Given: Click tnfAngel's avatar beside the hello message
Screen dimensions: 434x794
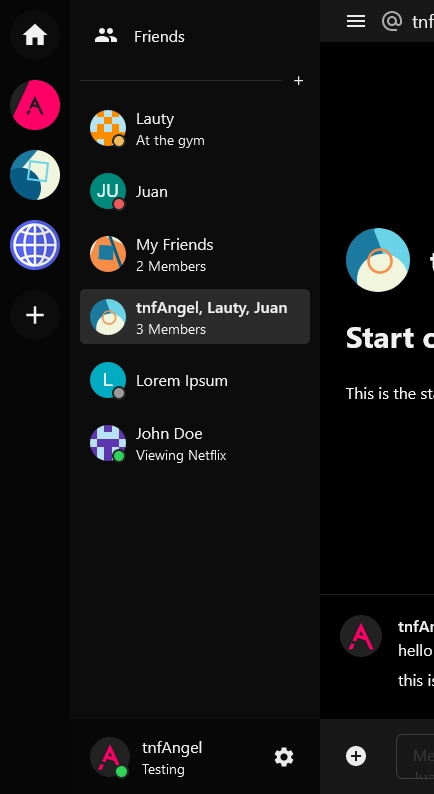Looking at the screenshot, I should (361, 636).
